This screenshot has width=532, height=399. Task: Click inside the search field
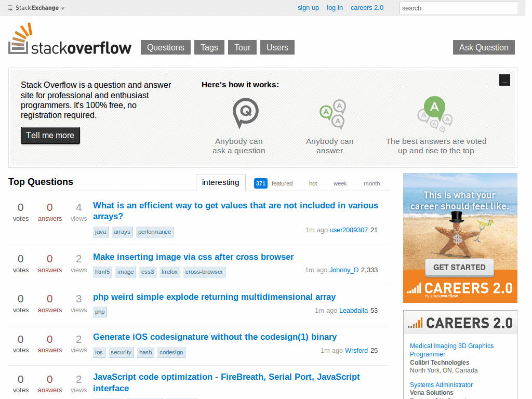point(458,8)
